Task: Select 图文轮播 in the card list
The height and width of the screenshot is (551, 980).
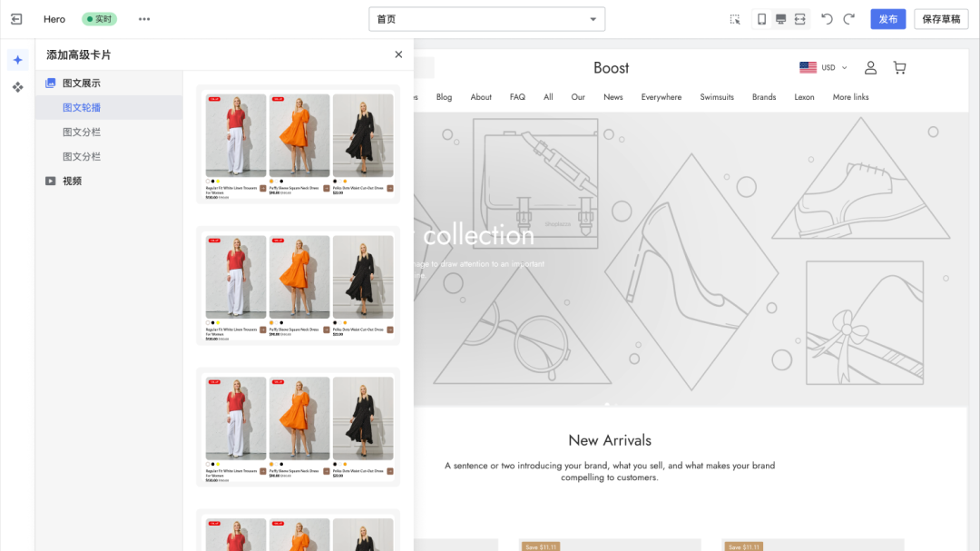Action: click(x=82, y=108)
